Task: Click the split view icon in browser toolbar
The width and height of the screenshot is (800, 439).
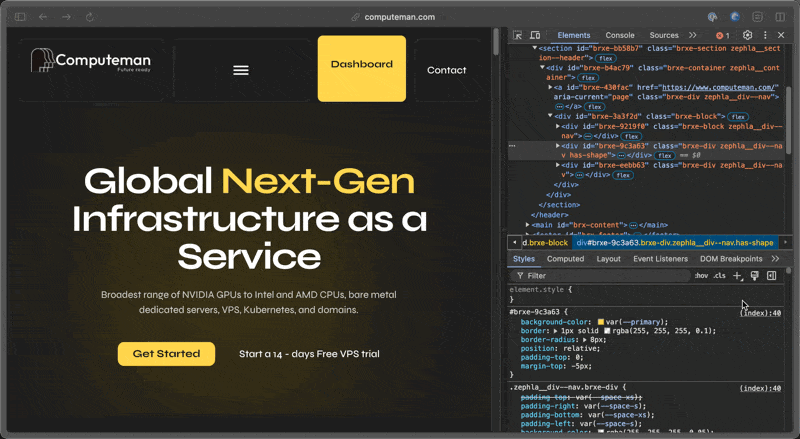Action: pyautogui.click(x=780, y=17)
